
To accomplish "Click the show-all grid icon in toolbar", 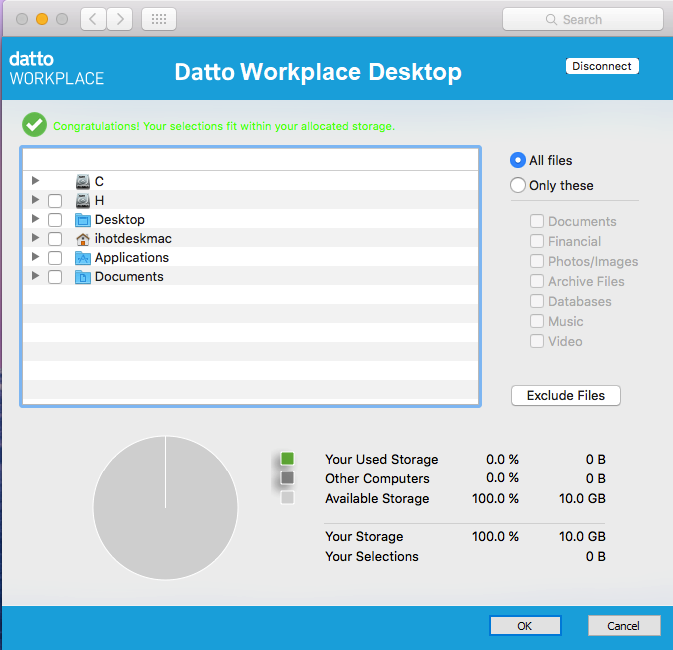I will point(159,19).
